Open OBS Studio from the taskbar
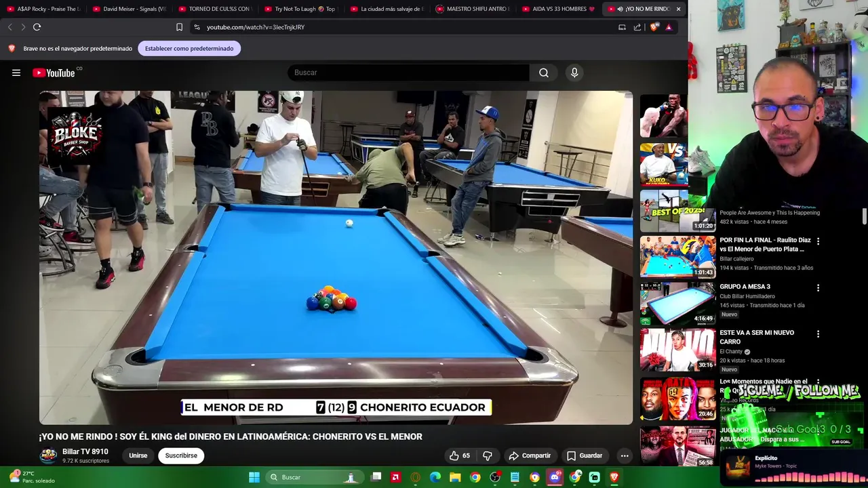 pyautogui.click(x=495, y=477)
